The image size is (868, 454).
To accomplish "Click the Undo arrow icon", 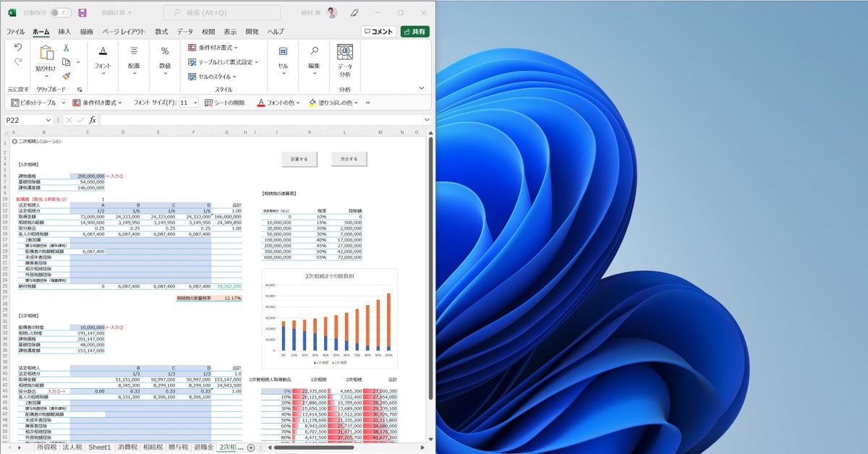I will click(18, 48).
